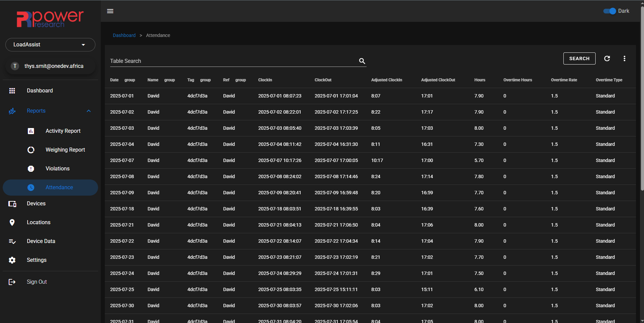Viewport: 644px width, 323px height.
Task: Toggle the Dark mode switch
Action: click(x=610, y=11)
